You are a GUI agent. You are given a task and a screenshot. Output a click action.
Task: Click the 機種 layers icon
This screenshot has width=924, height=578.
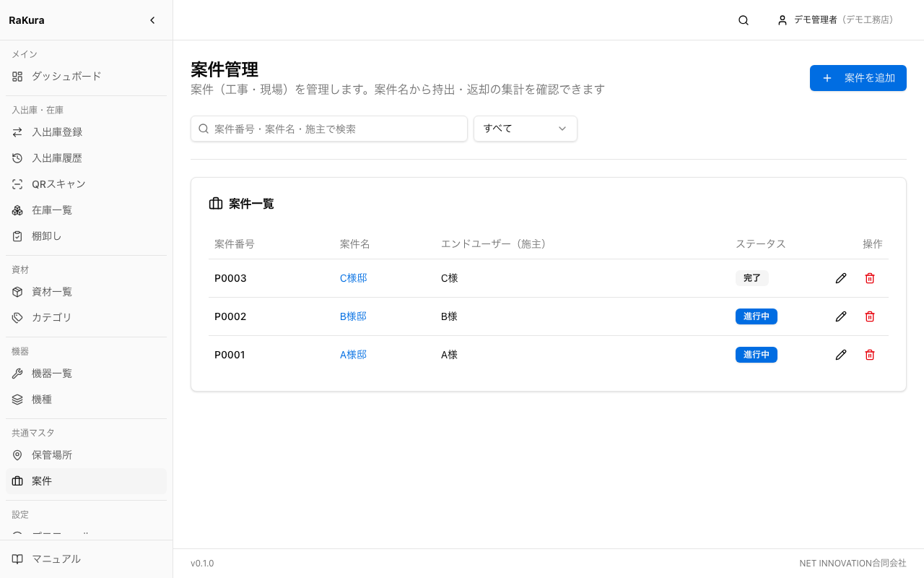tap(17, 400)
